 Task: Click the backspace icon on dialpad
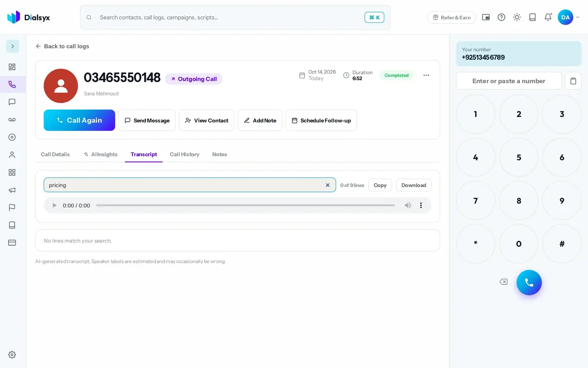point(503,282)
